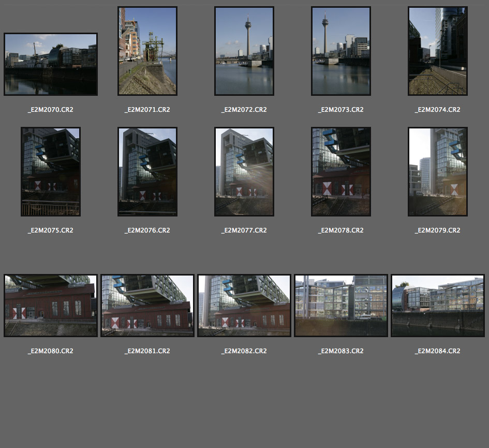
Task: Select the _E2M2075.CR2 building thumbnail
Action: tap(50, 171)
